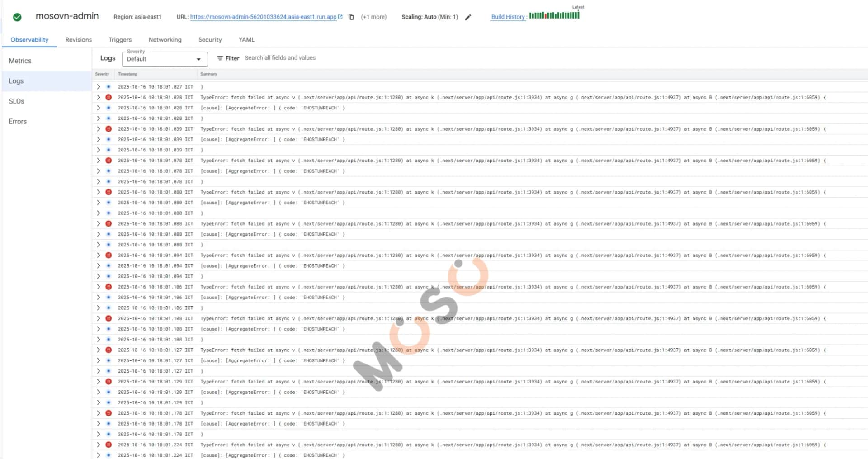Image resolution: width=868 pixels, height=459 pixels.
Task: Go to the Networking tab
Action: pos(165,40)
